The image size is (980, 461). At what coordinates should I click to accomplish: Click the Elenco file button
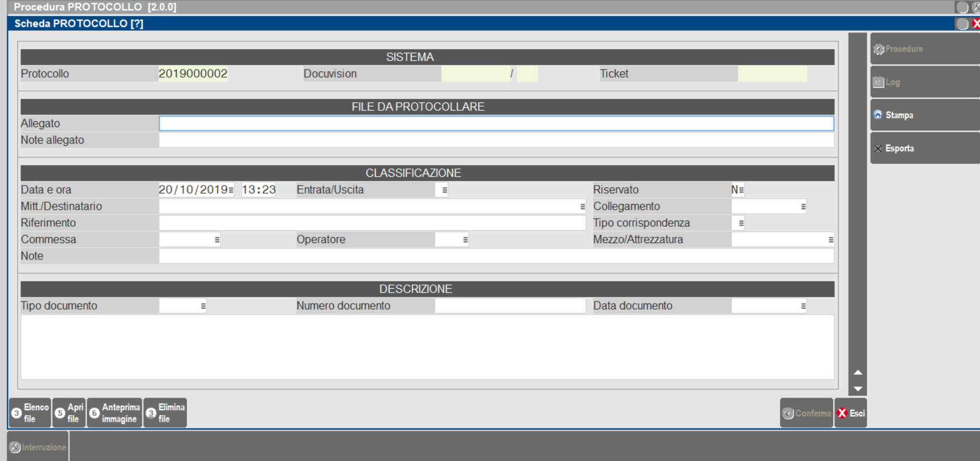[30, 413]
